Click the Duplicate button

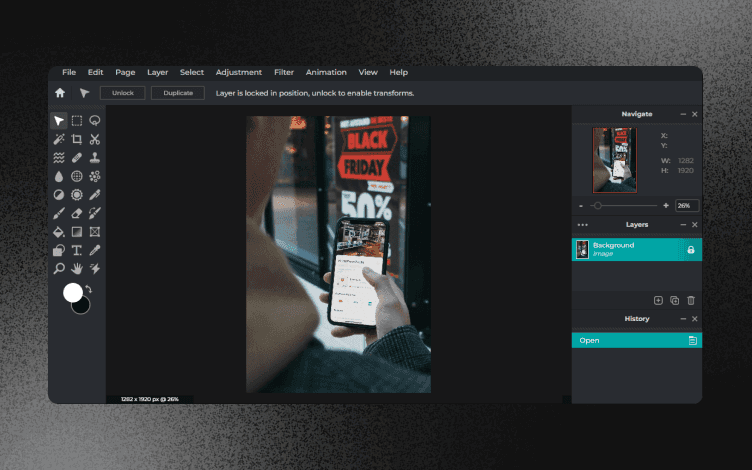[178, 93]
